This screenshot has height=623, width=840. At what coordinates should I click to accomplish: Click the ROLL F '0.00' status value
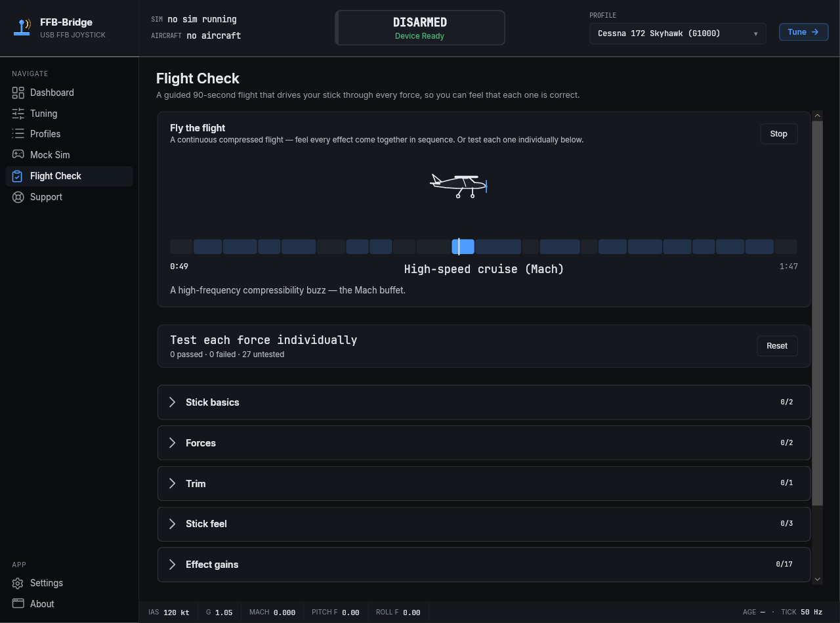click(x=411, y=612)
